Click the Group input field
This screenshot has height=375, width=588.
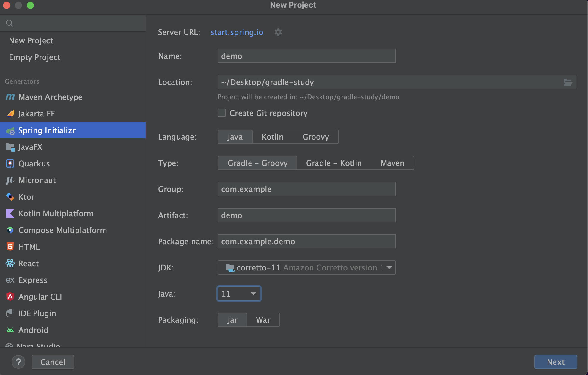306,189
